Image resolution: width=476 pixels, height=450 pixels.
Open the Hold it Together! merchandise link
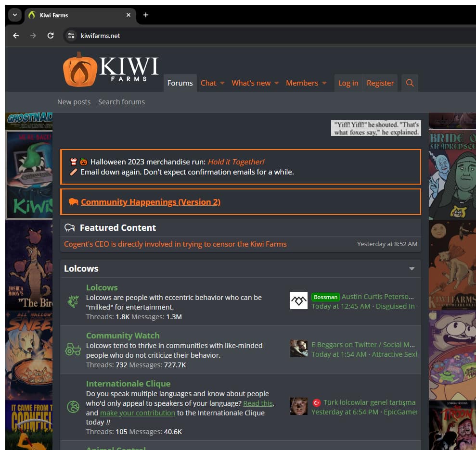[236, 162]
